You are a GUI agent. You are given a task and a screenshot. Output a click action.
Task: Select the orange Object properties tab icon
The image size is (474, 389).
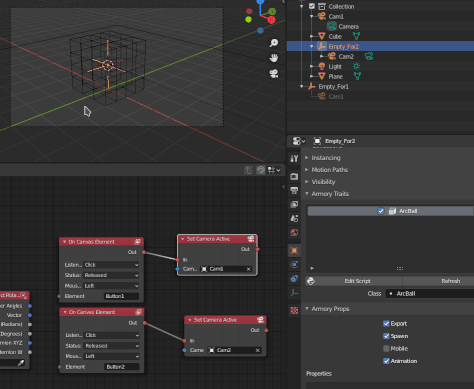294,250
